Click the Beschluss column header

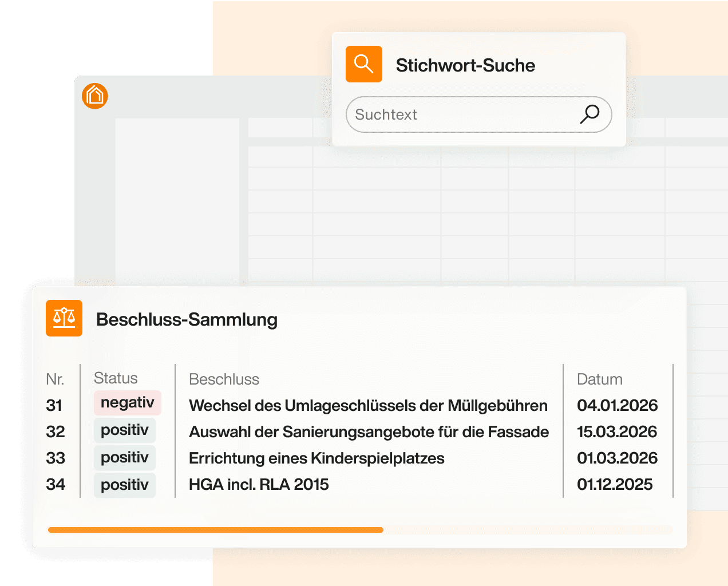click(224, 379)
